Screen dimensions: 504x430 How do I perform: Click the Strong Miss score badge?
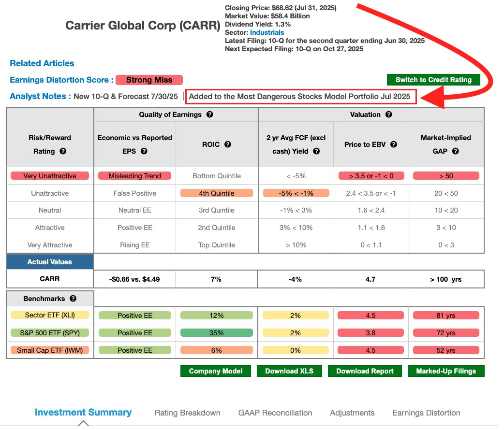(x=149, y=80)
